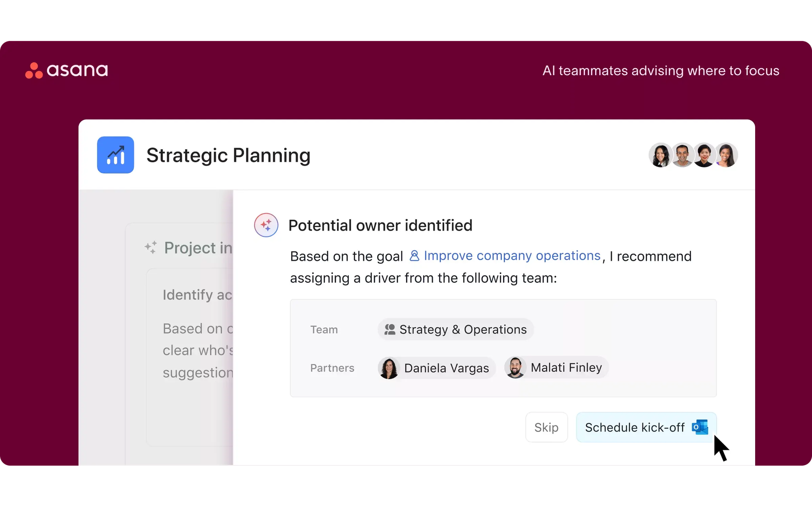Click the AI sparkle icon beside Potential owner identified
The image size is (812, 510).
[266, 225]
